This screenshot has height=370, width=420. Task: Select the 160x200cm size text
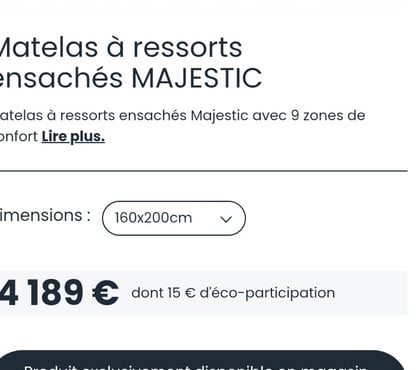pos(153,218)
